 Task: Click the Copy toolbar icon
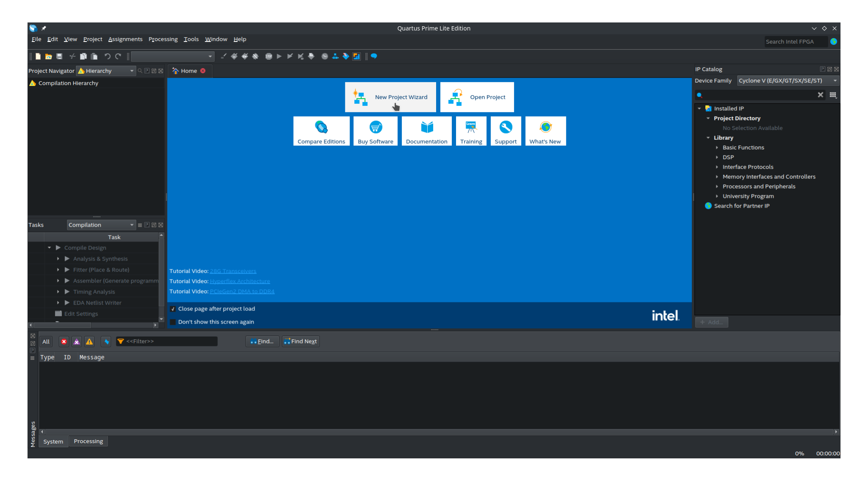(83, 56)
